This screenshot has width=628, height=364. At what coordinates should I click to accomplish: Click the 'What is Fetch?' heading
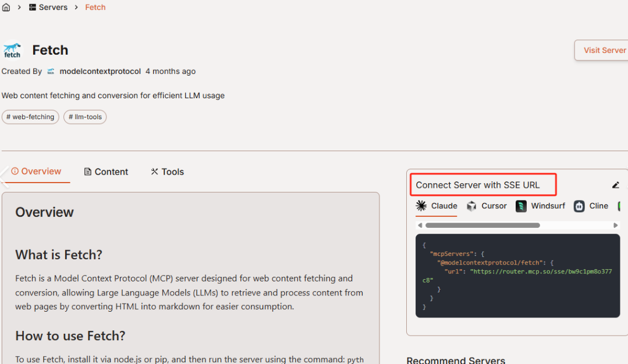click(x=59, y=255)
